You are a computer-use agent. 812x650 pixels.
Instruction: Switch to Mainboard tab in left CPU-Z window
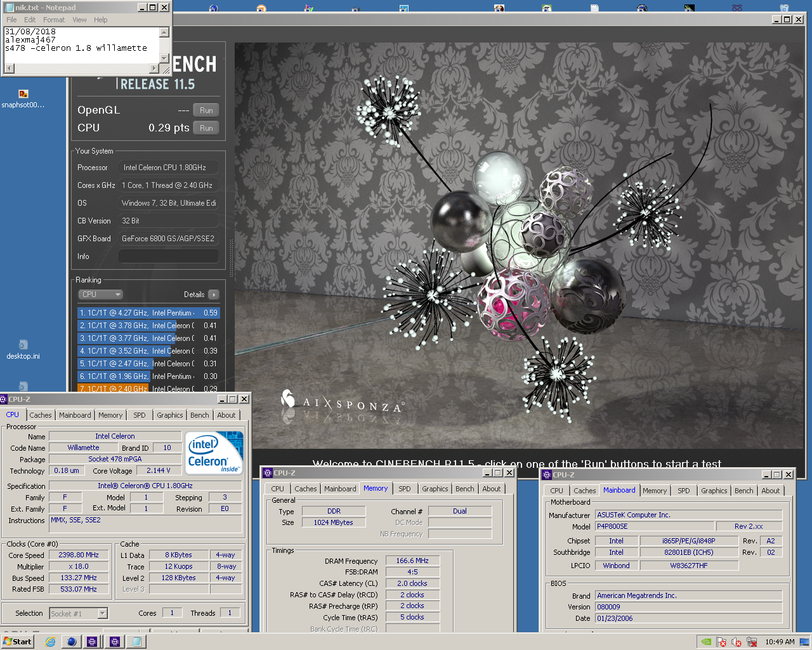click(75, 415)
